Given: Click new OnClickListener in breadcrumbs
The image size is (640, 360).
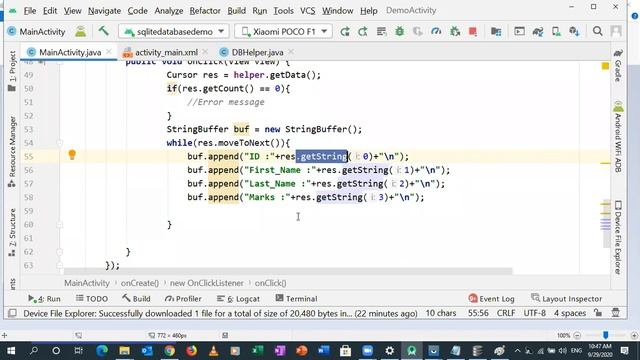Looking at the screenshot, I should 207,283.
